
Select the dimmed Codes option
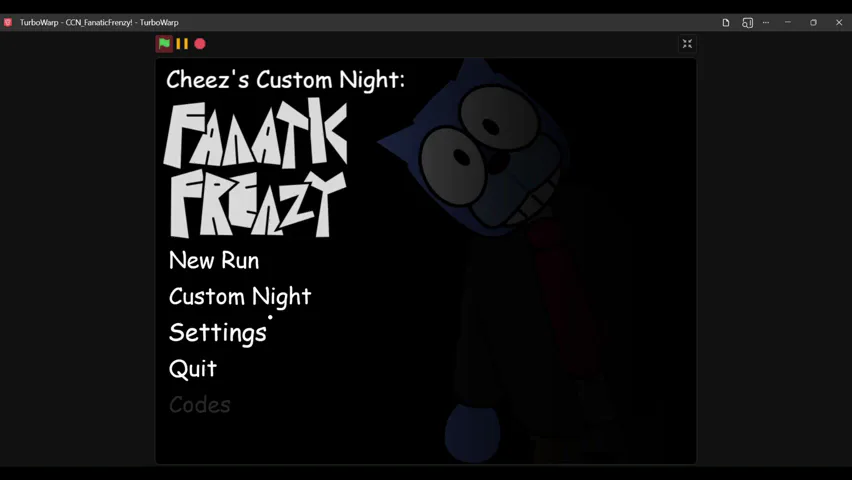coord(199,405)
